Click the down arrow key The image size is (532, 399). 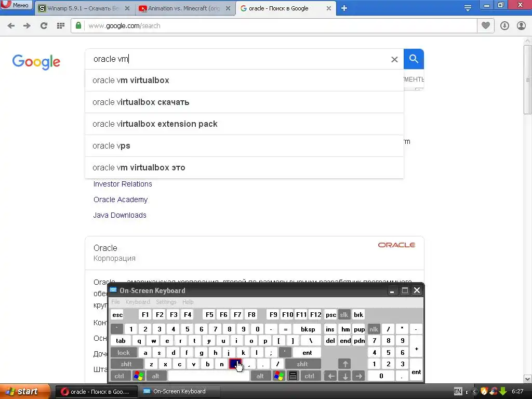345,376
